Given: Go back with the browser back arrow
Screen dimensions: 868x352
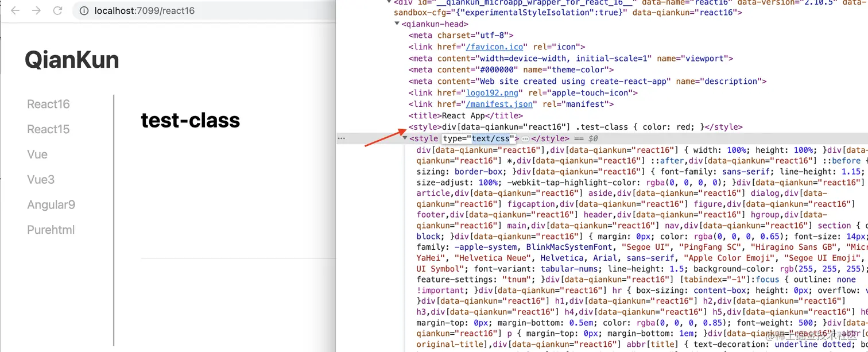Looking at the screenshot, I should coord(15,11).
